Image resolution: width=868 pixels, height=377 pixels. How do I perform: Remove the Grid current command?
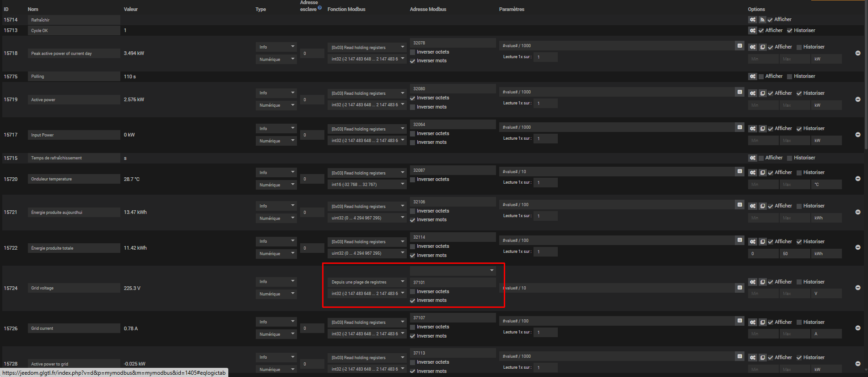(858, 328)
